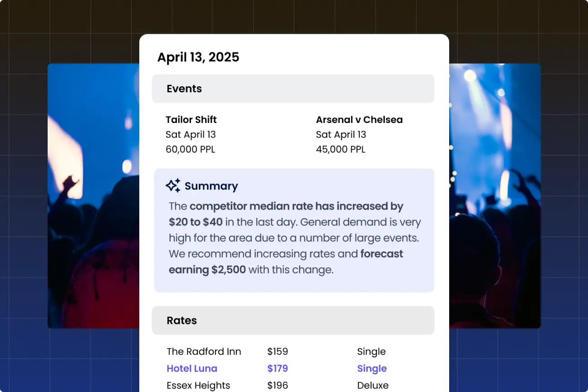
Task: Open the Essex Heights hotel entry
Action: click(198, 386)
